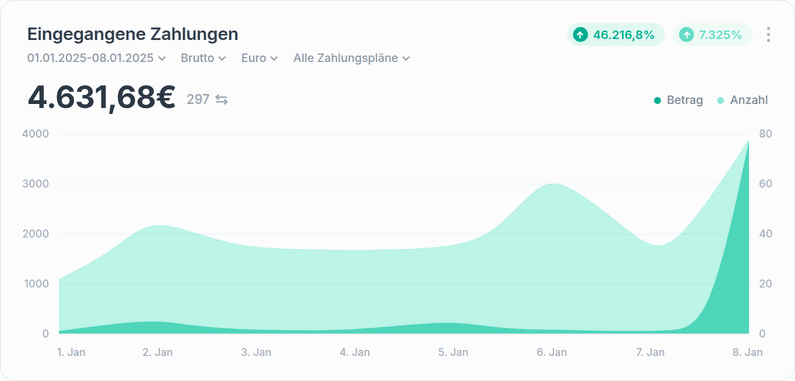This screenshot has width=795, height=381.
Task: Click the light green up-arrow icon
Action: pos(686,34)
